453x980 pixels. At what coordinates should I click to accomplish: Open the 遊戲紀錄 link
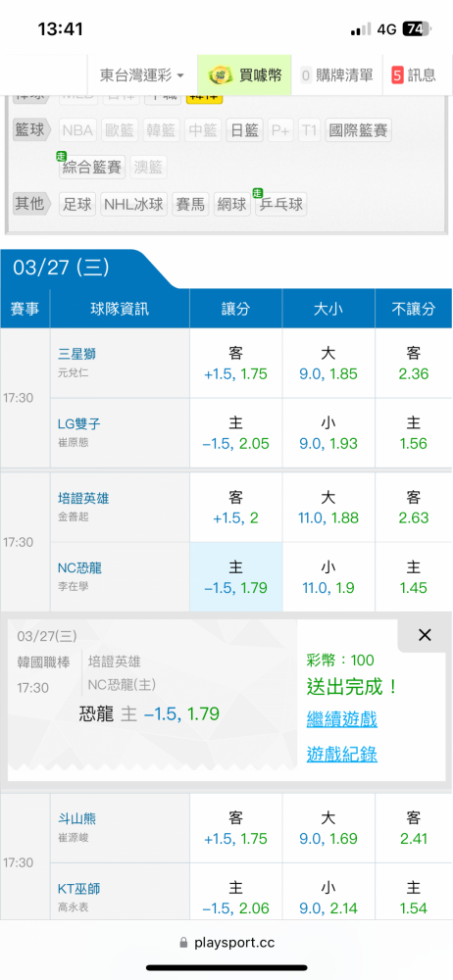pyautogui.click(x=341, y=755)
